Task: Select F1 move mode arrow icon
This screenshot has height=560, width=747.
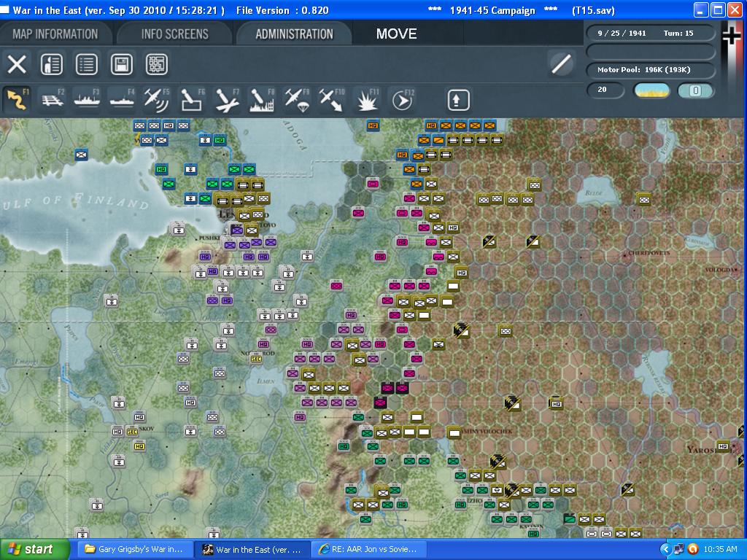Action: 17,100
